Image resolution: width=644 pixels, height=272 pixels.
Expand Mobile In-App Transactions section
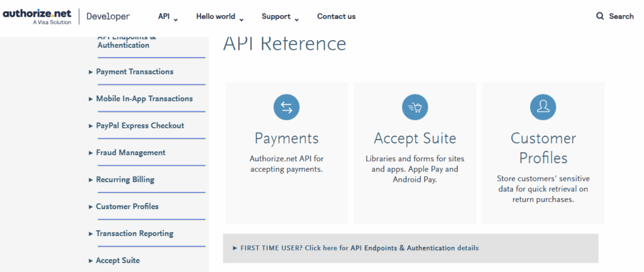(140, 99)
